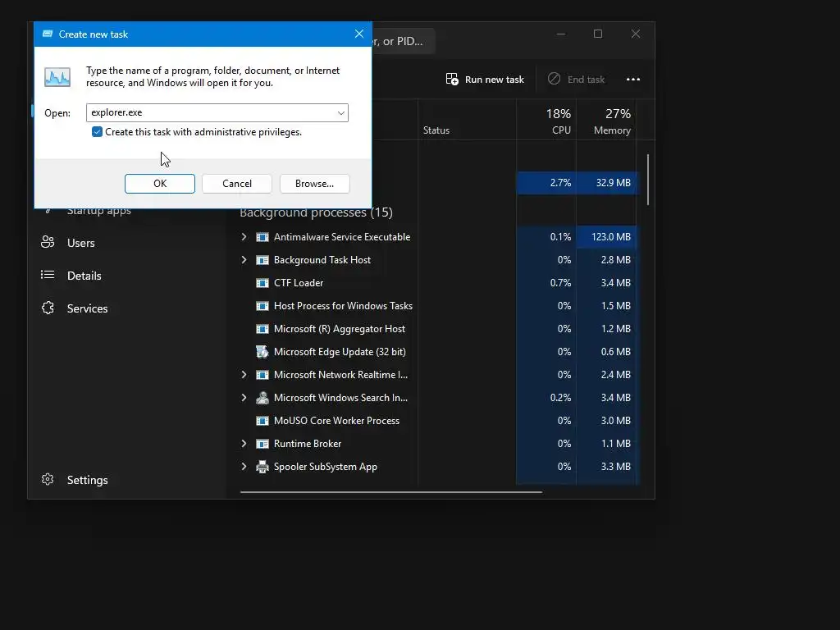Open Task Manager Settings
Screen dimensions: 840x630
click(87, 480)
